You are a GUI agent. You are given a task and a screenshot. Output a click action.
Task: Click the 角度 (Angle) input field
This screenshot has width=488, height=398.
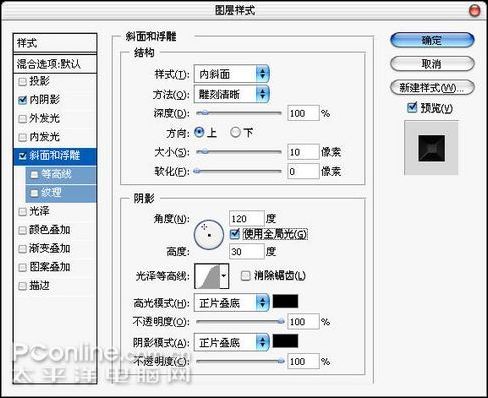pos(247,219)
